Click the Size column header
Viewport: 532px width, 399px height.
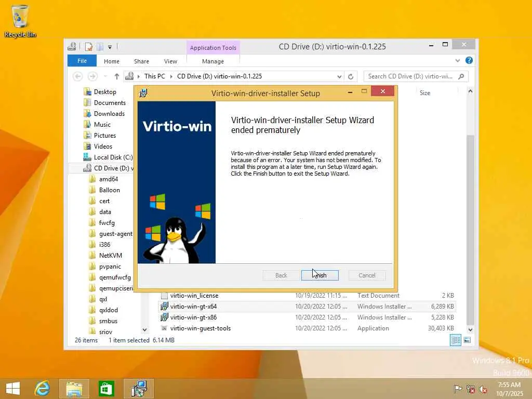click(425, 93)
